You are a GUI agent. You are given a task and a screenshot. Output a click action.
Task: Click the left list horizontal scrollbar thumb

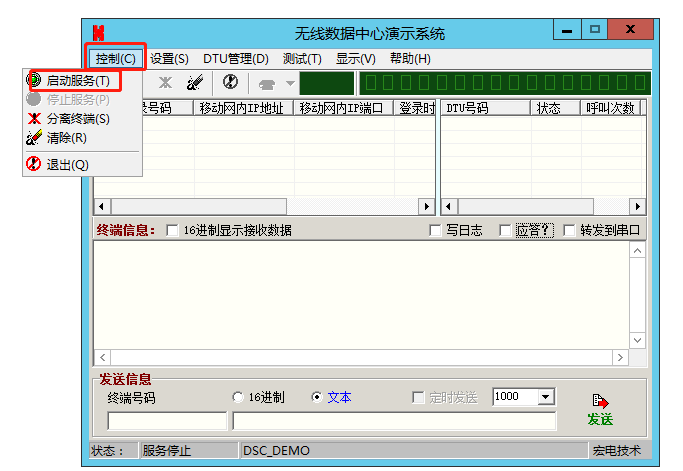coord(199,207)
